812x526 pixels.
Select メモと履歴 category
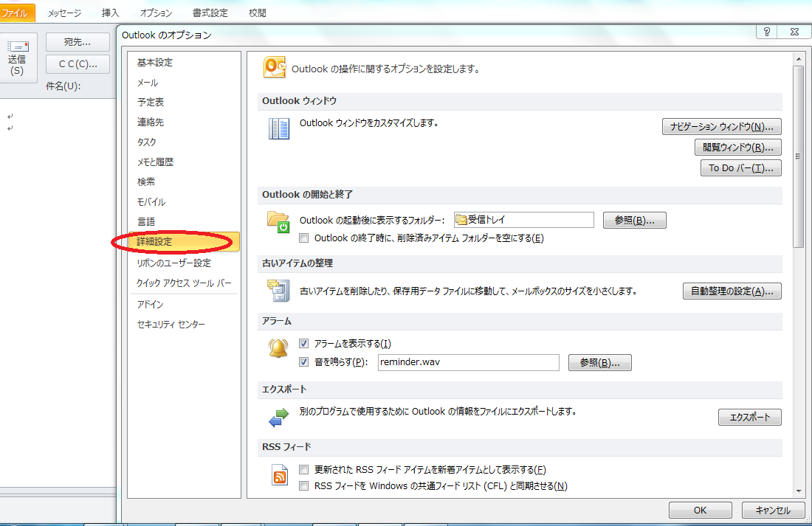coord(184,162)
